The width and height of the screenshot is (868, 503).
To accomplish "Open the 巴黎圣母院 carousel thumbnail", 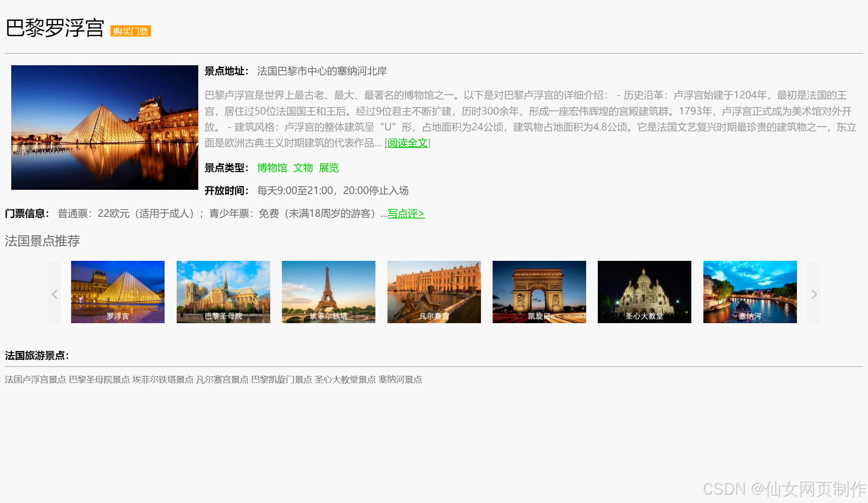I will (x=223, y=292).
